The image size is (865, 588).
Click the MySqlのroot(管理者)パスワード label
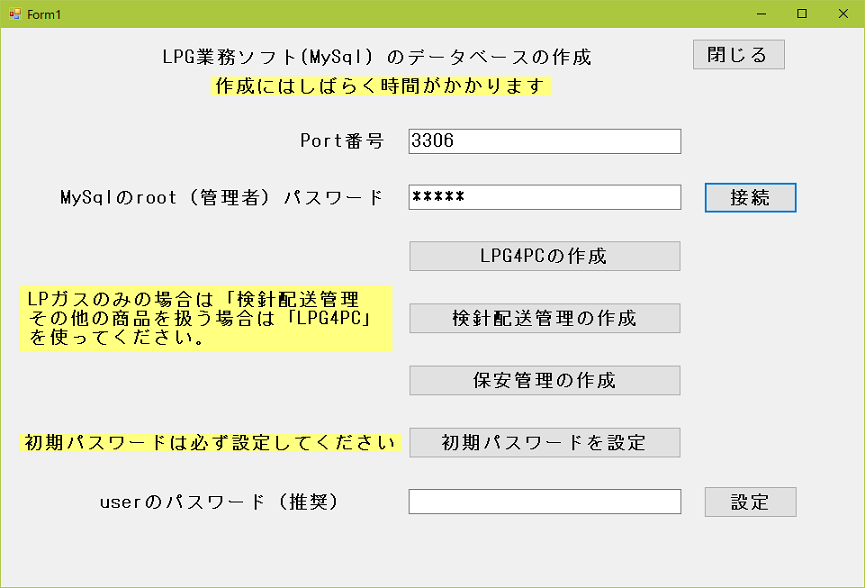point(221,197)
